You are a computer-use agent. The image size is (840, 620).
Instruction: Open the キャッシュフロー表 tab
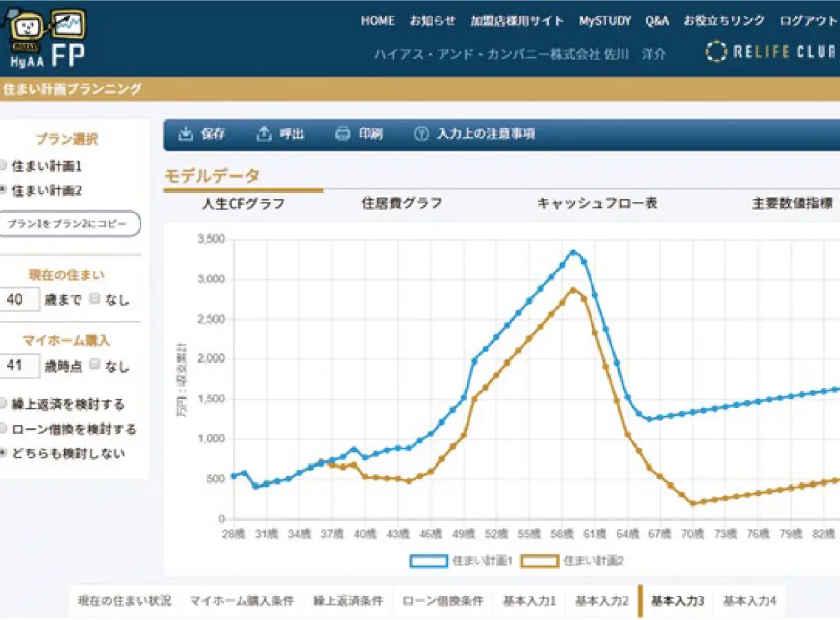(596, 202)
